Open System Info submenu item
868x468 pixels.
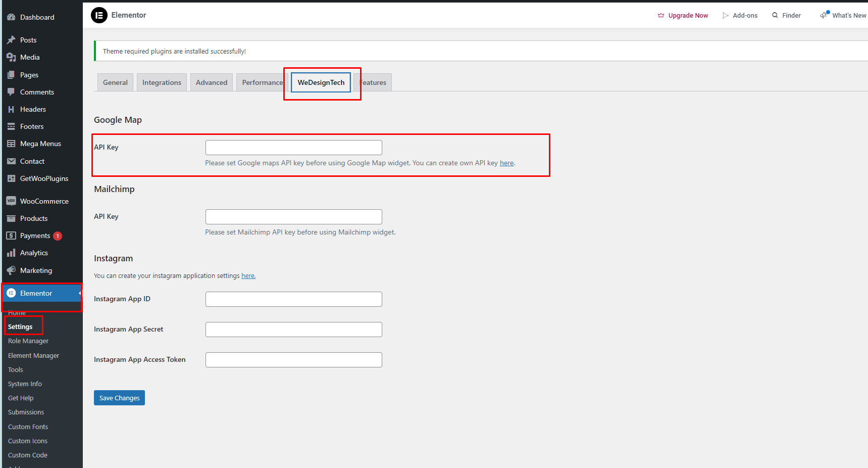coord(25,384)
